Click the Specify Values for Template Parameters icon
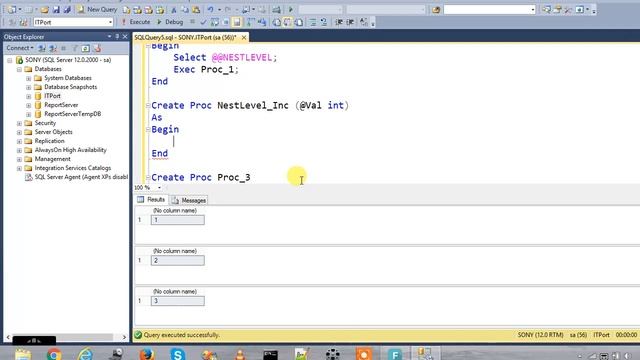Viewport: 640px width, 360px height. tap(363, 22)
